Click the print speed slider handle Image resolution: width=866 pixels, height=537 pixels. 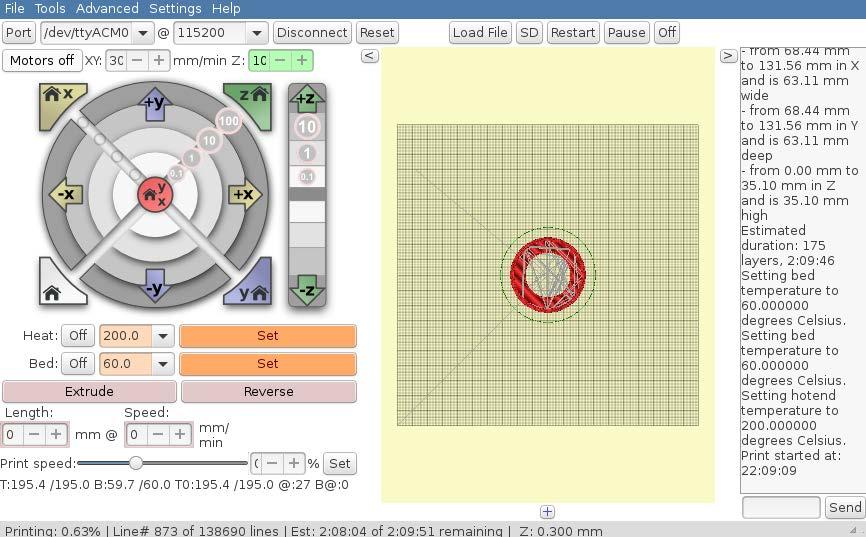pos(136,463)
